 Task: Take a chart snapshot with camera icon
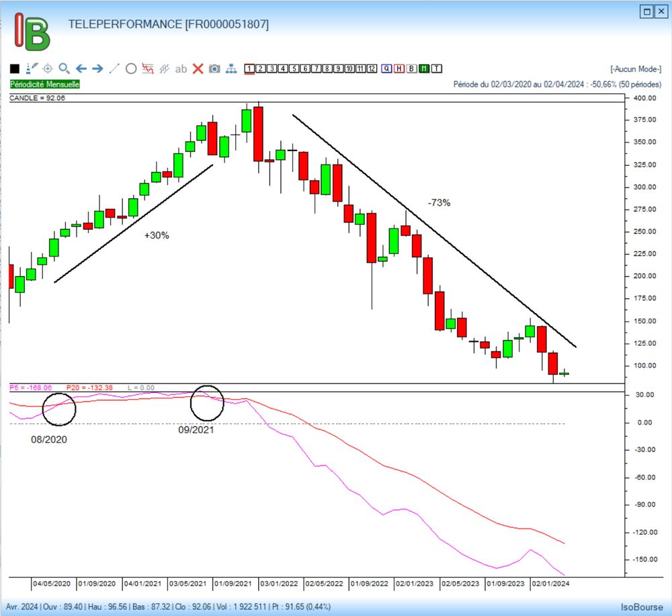tap(214, 69)
